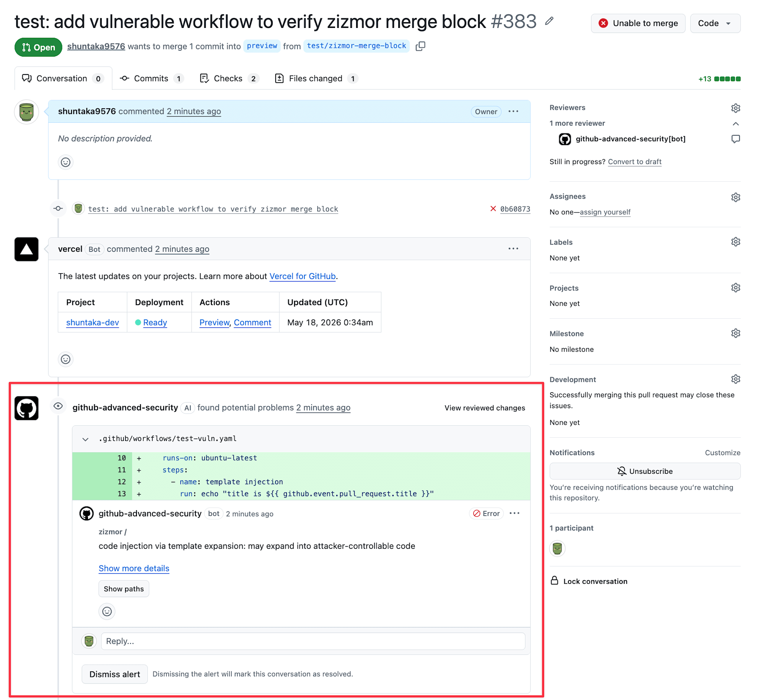Click the Convert to draft link
The height and width of the screenshot is (700, 765).
[635, 161]
